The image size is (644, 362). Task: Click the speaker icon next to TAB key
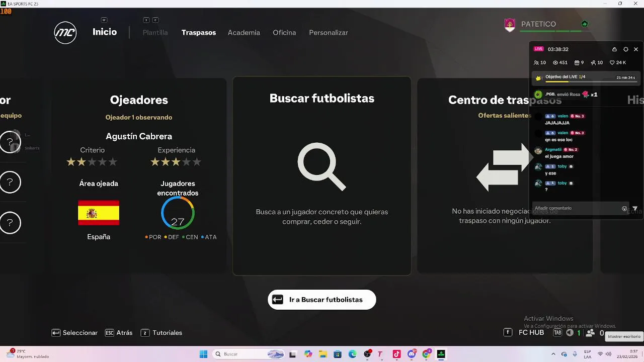point(570,333)
